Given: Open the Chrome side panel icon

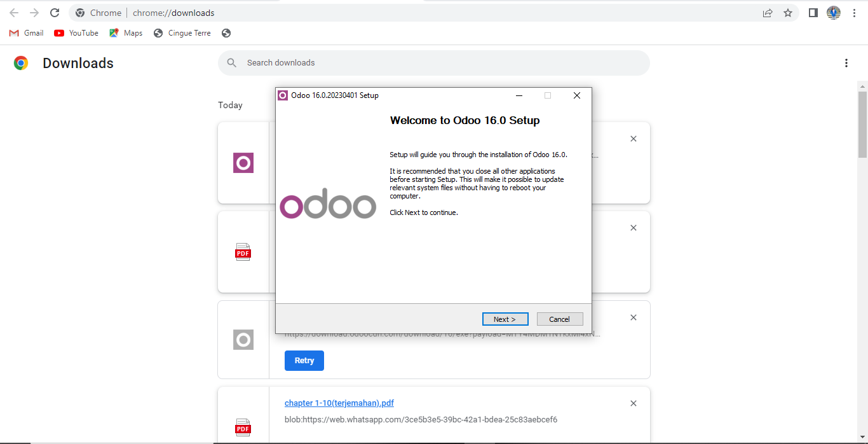Looking at the screenshot, I should tap(813, 13).
